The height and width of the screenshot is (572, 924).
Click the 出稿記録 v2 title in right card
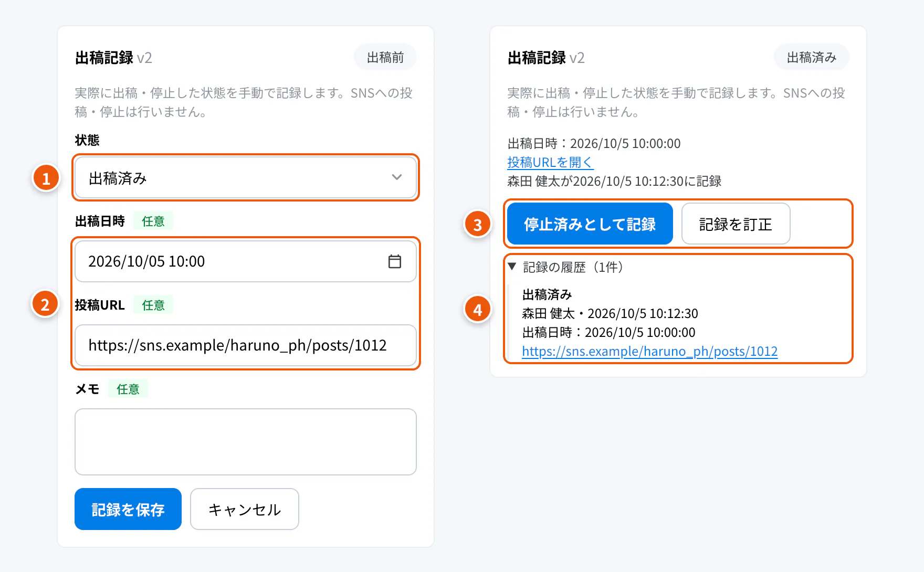[546, 57]
